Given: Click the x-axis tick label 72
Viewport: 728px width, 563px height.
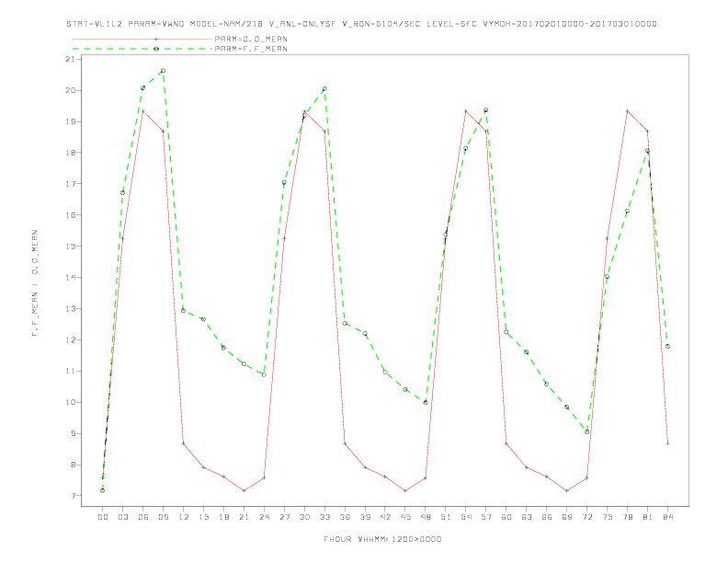Looking at the screenshot, I should coord(587,517).
